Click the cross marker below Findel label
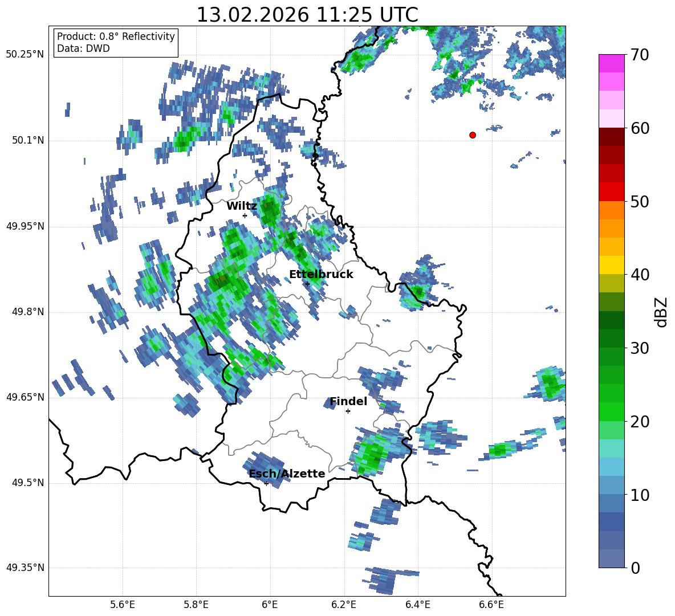This screenshot has height=616, width=675. click(x=348, y=411)
